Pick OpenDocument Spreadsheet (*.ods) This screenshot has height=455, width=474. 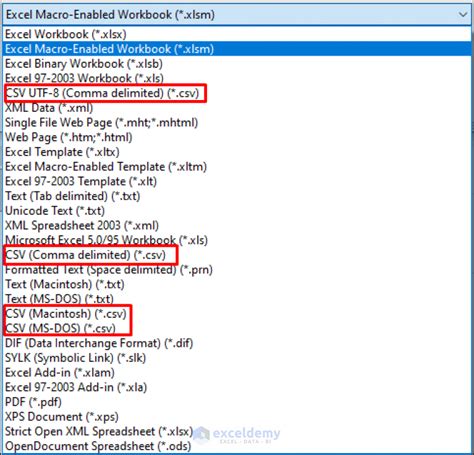(237, 446)
